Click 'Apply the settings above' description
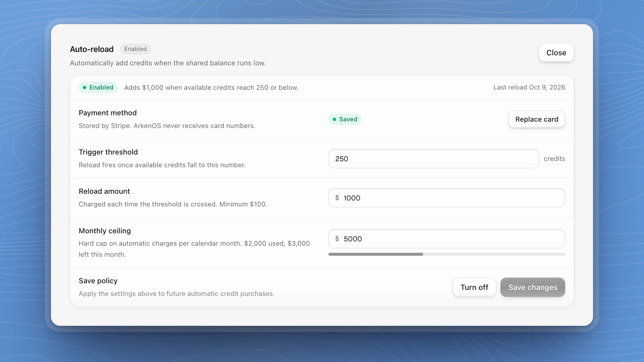The image size is (644, 362). coord(177,294)
